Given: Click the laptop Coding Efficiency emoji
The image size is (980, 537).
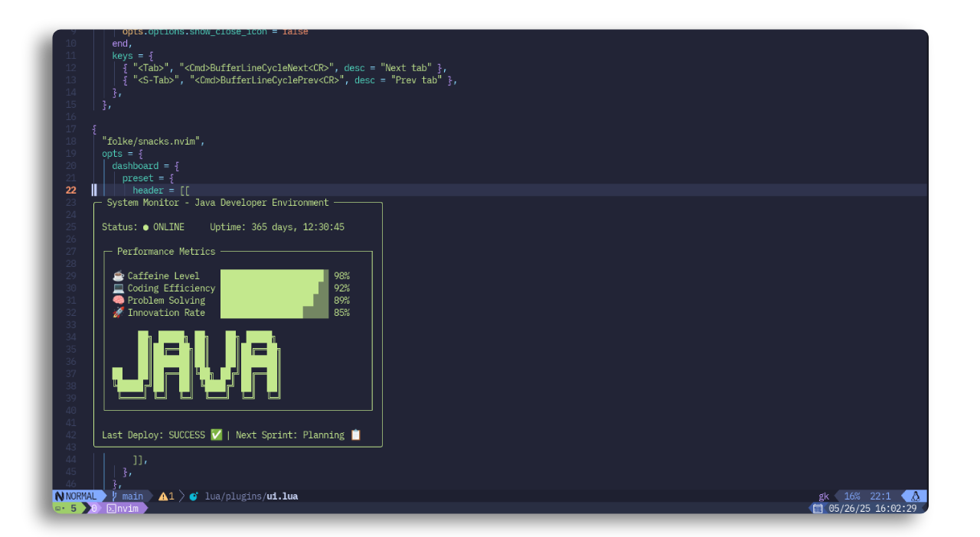Looking at the screenshot, I should (118, 288).
